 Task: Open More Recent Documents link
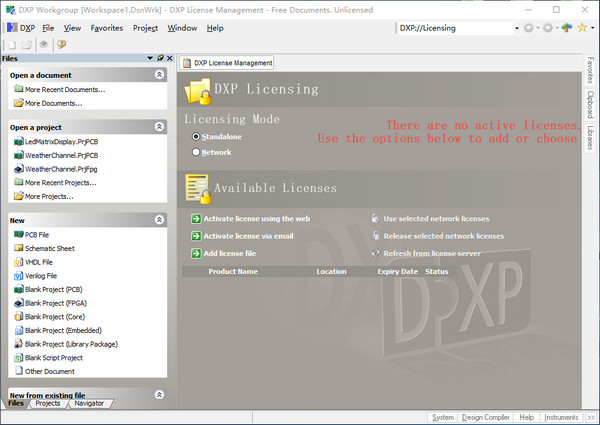65,90
